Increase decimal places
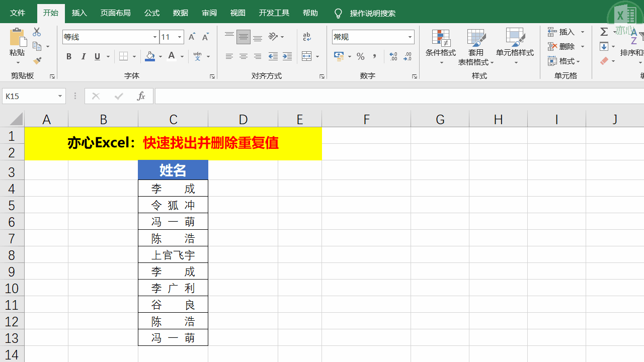 pyautogui.click(x=393, y=56)
